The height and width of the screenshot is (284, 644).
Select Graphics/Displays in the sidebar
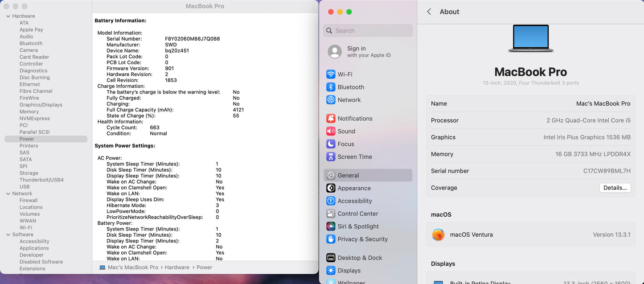point(41,105)
